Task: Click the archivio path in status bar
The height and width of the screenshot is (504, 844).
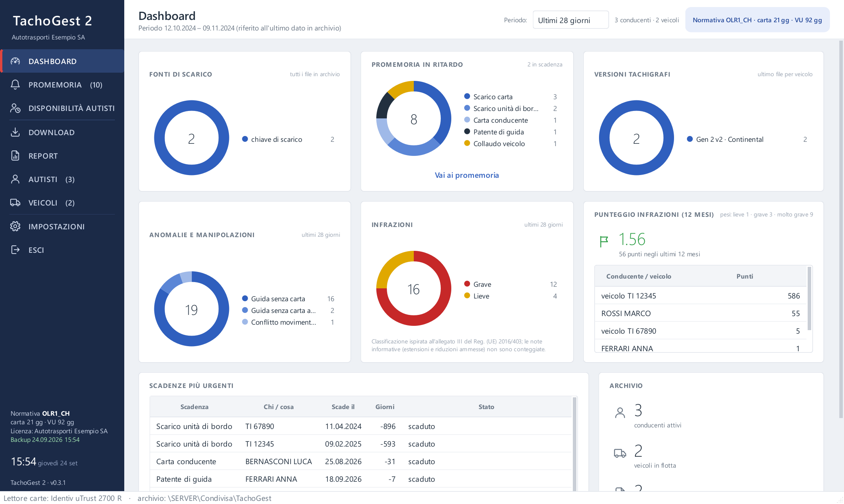Action: pyautogui.click(x=204, y=498)
